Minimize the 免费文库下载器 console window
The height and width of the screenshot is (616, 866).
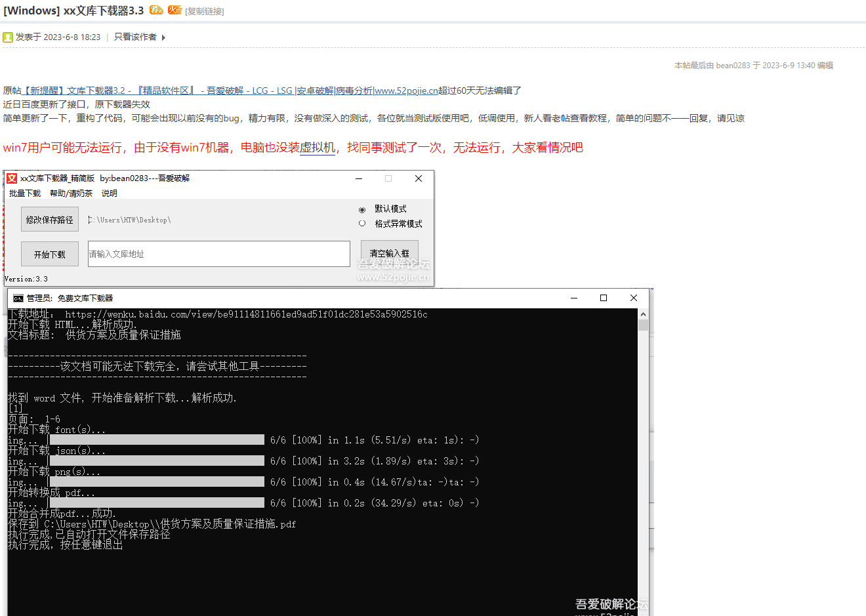pyautogui.click(x=574, y=298)
